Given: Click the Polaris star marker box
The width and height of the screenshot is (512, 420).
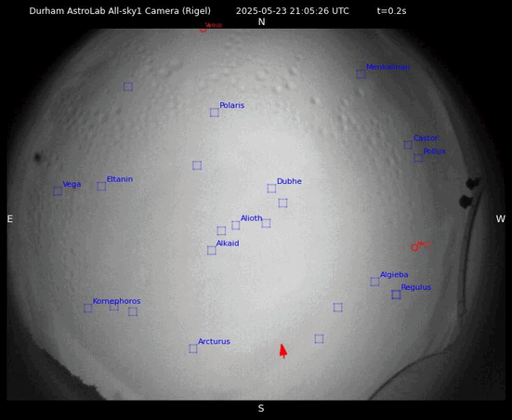Looking at the screenshot, I should click(x=215, y=112).
